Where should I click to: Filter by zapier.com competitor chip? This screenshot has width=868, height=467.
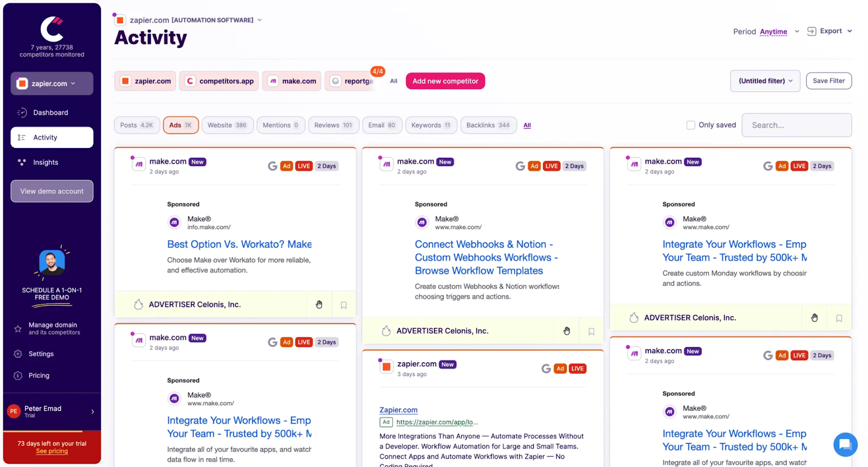coord(145,81)
